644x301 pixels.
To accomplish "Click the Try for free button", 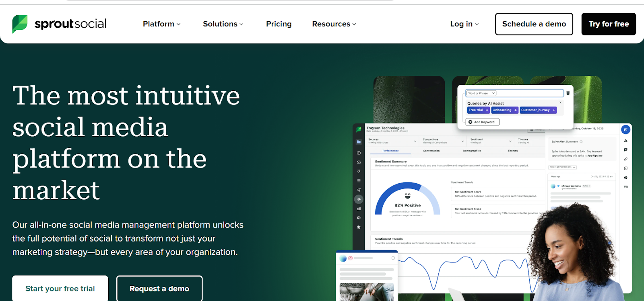I will [x=609, y=24].
